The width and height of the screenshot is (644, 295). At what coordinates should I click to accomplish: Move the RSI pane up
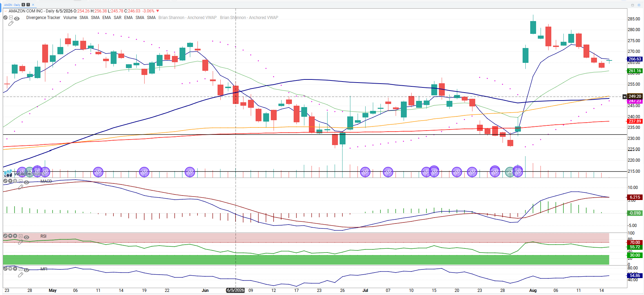click(x=15, y=236)
